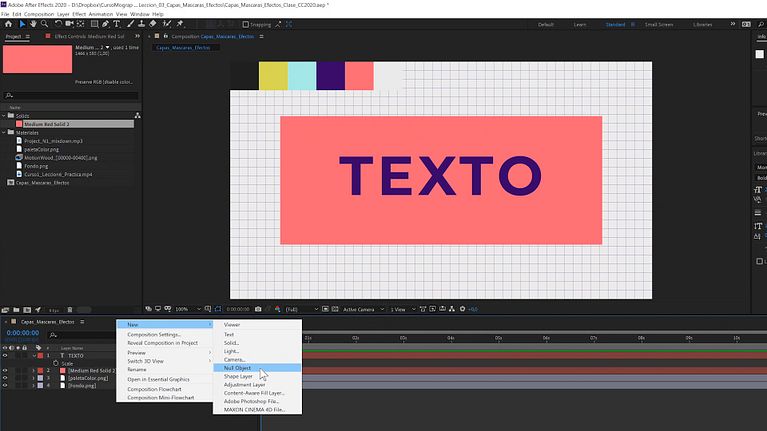Toggle visibility of Fondo.png layer
Screen dimensions: 767x431
(5, 385)
